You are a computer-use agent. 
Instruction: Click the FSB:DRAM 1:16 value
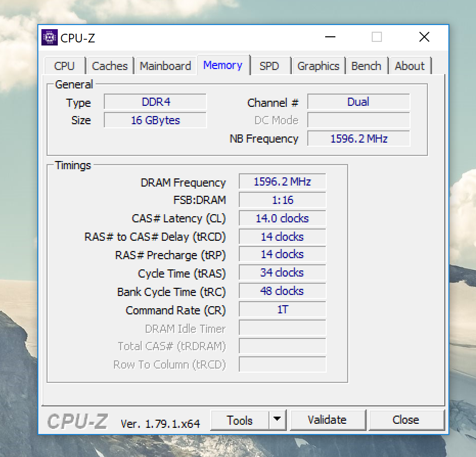click(x=282, y=200)
